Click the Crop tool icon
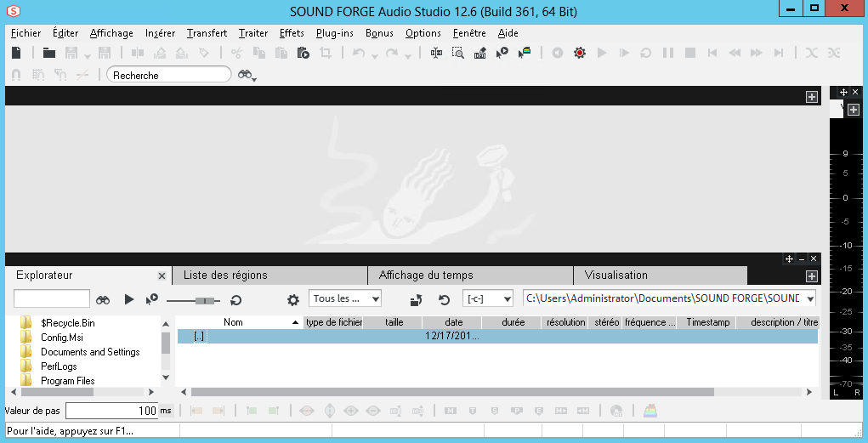 (x=326, y=53)
